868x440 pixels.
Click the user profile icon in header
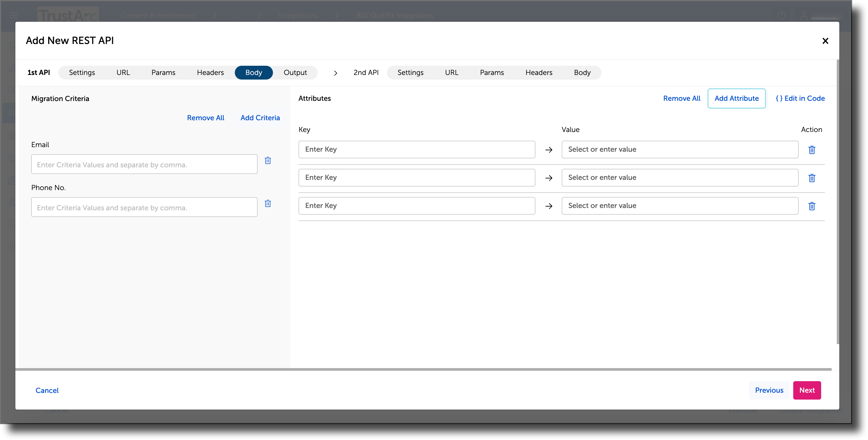[804, 16]
